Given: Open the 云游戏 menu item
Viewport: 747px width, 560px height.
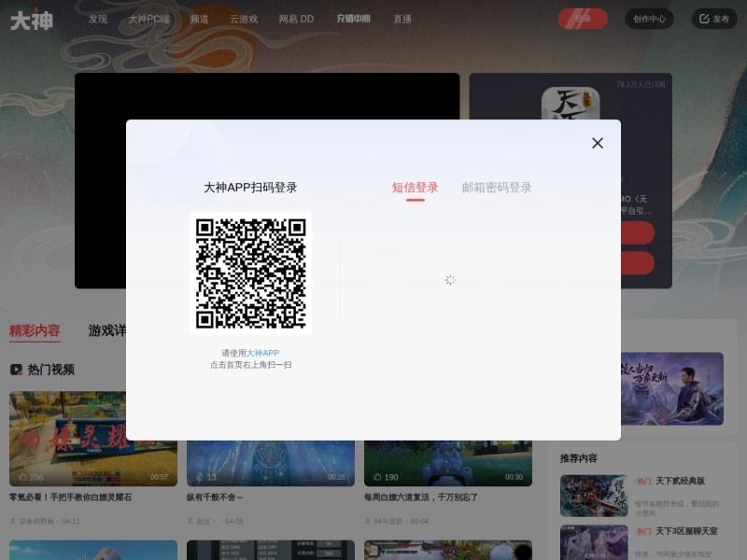Looking at the screenshot, I should point(244,19).
